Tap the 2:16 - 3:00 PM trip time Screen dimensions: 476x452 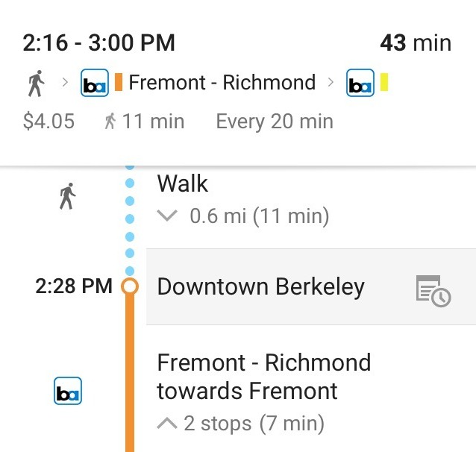click(99, 43)
